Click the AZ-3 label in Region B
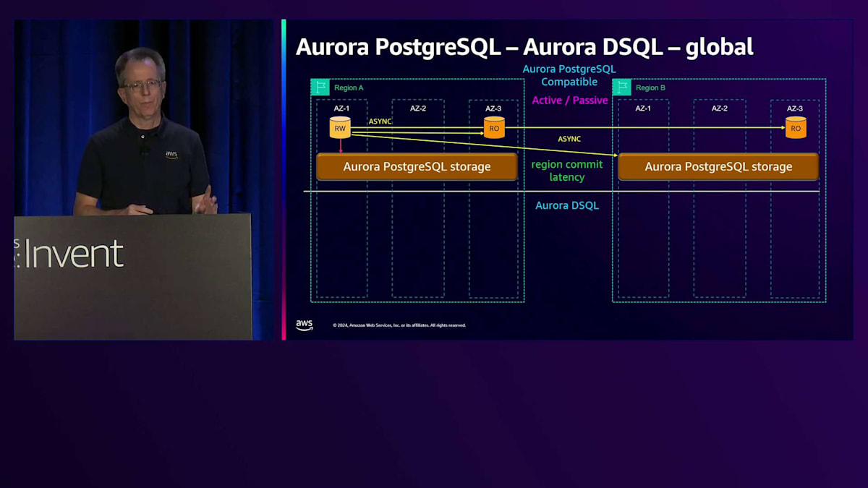The width and height of the screenshot is (868, 488). click(795, 108)
